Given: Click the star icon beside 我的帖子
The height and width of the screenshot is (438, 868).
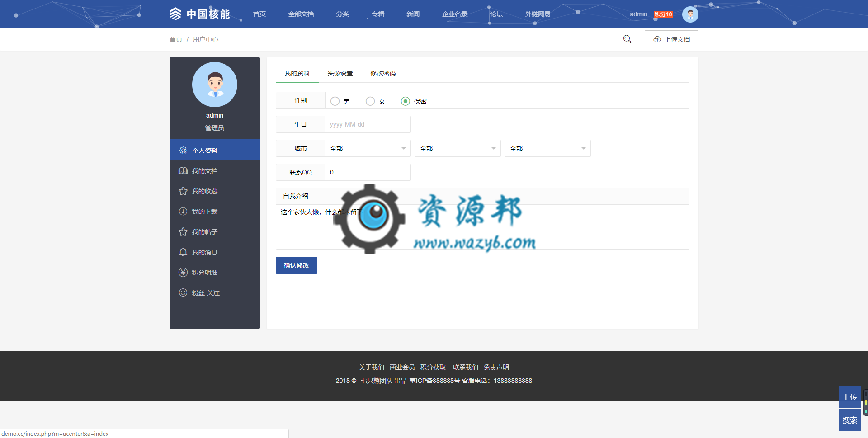Looking at the screenshot, I should click(183, 232).
